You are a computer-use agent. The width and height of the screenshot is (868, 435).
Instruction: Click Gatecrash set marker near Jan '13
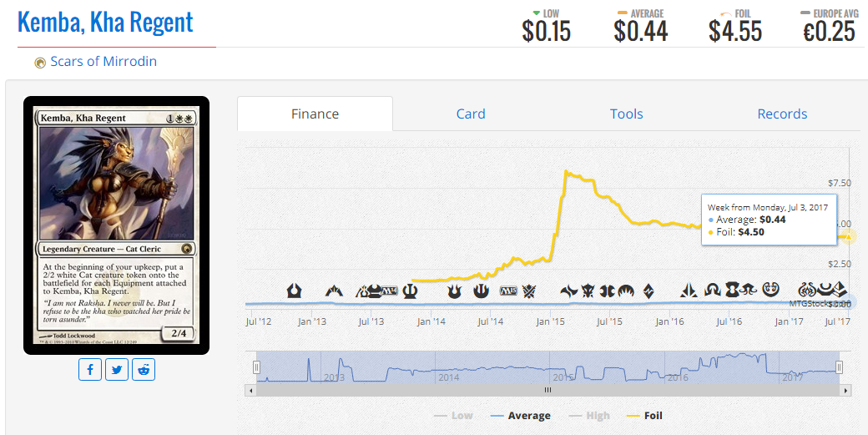[334, 291]
